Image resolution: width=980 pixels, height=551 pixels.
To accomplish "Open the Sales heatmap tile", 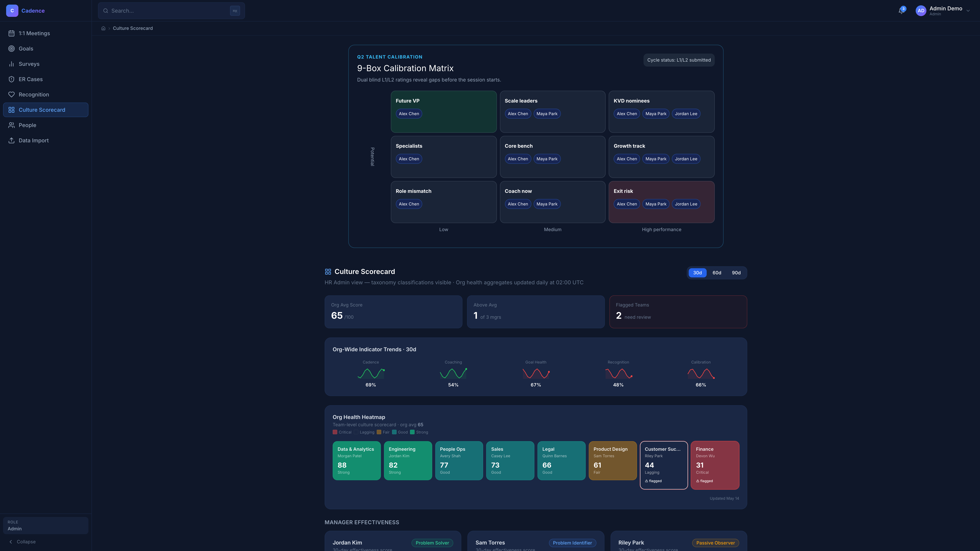I will (x=510, y=461).
